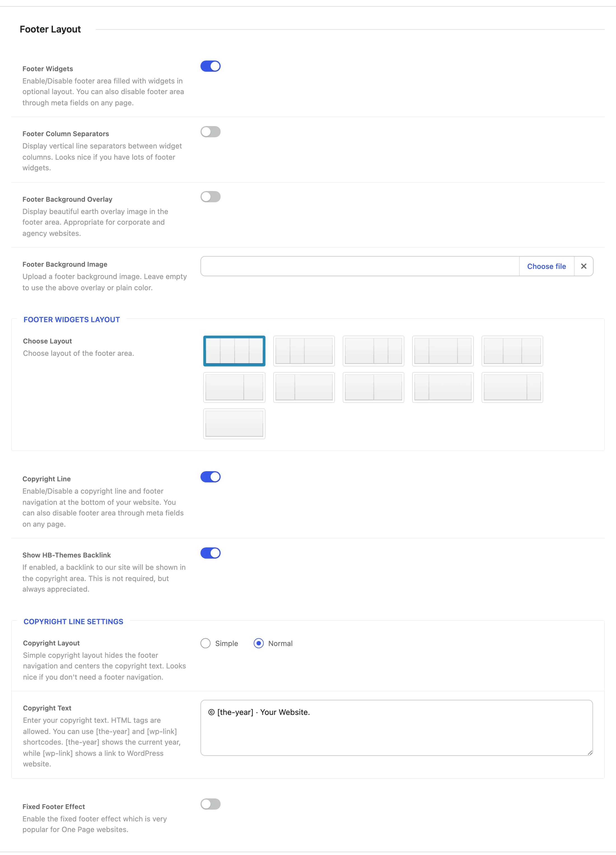Pick the one-third plus two-thirds layout
Image resolution: width=616 pixels, height=855 pixels.
304,387
